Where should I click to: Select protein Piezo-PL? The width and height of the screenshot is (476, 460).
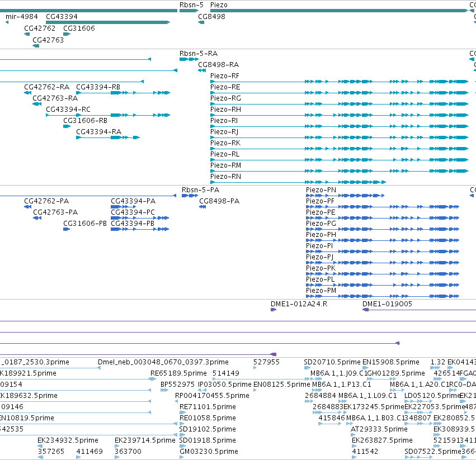tap(321, 280)
